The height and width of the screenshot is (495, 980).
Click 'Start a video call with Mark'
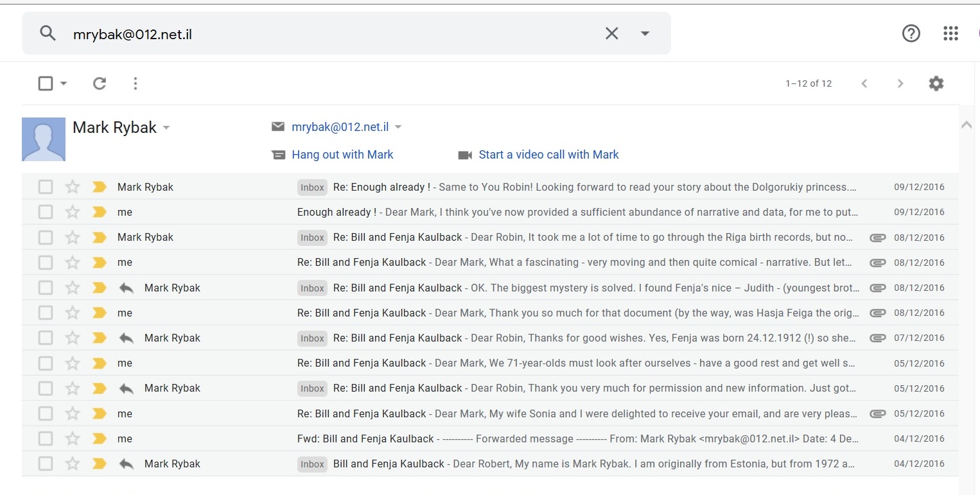548,155
